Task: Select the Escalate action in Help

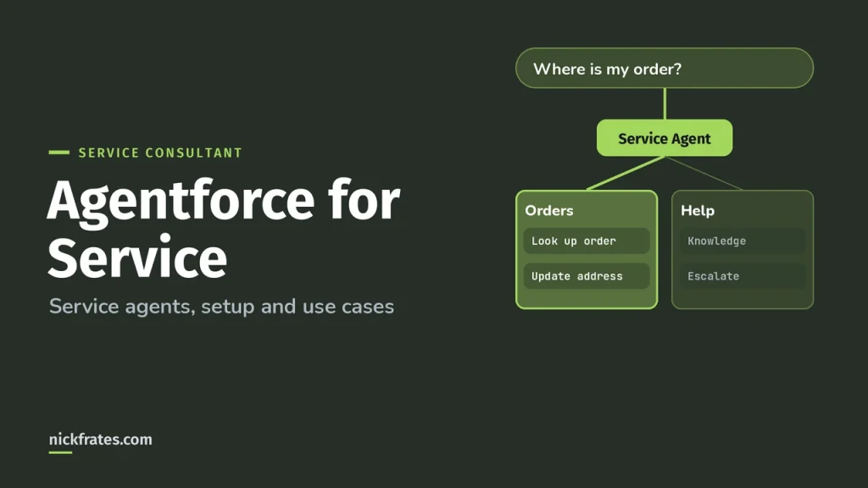Action: (x=743, y=276)
